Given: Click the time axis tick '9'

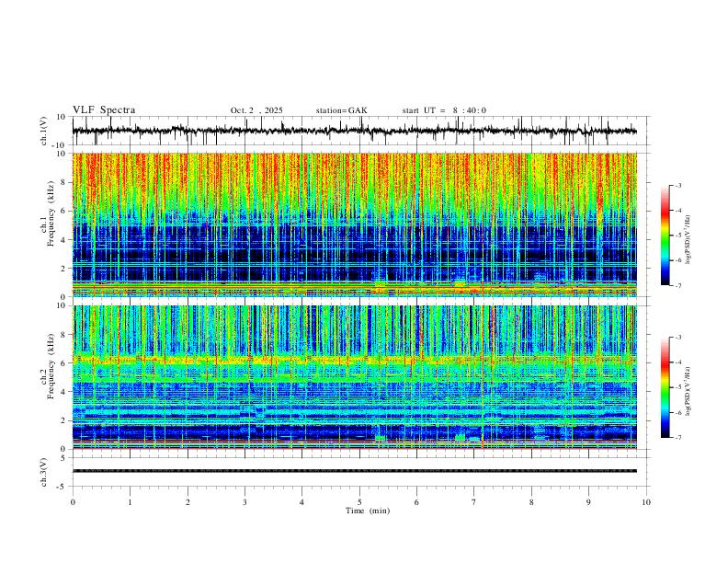Looking at the screenshot, I should pyautogui.click(x=588, y=502).
